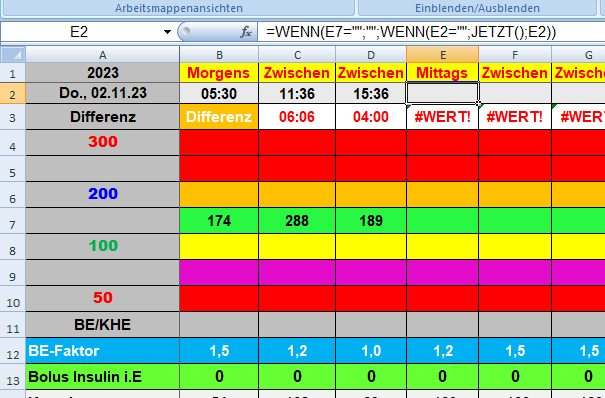Click the red 50 label cell
The width and height of the screenshot is (605, 398).
[x=103, y=298]
